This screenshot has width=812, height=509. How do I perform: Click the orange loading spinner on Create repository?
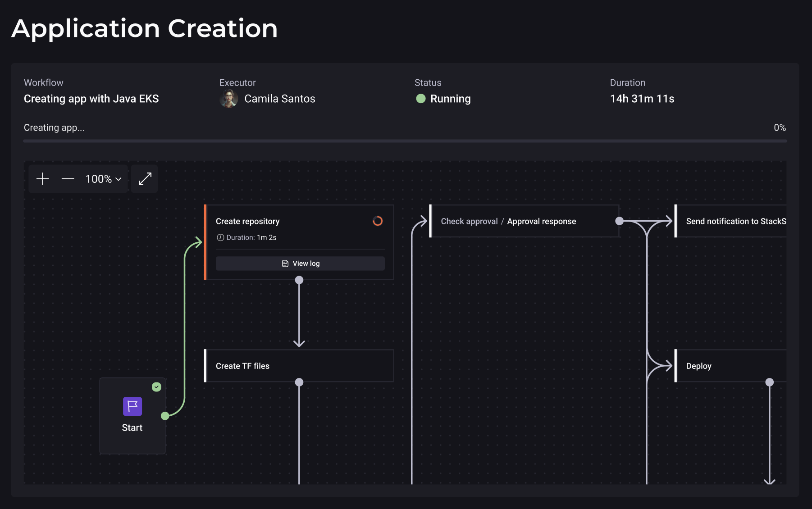tap(378, 221)
